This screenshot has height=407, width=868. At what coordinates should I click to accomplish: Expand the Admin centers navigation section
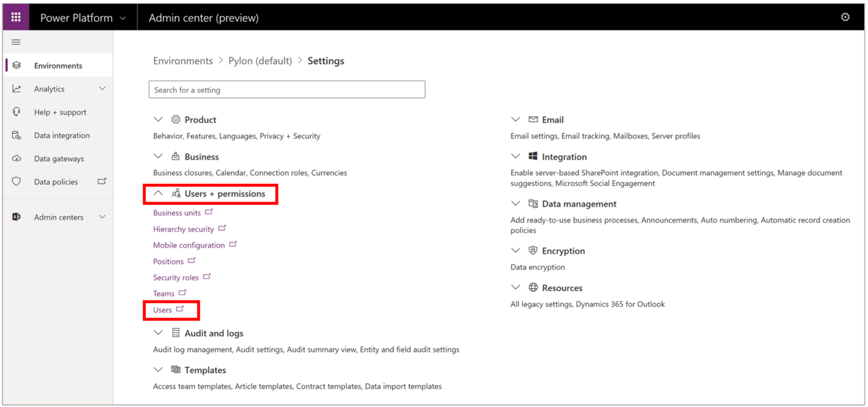(x=102, y=217)
